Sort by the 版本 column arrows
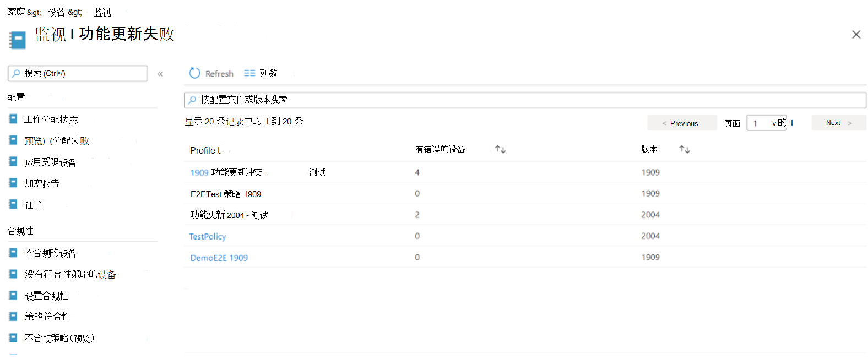The height and width of the screenshot is (359, 868). pyautogui.click(x=685, y=149)
